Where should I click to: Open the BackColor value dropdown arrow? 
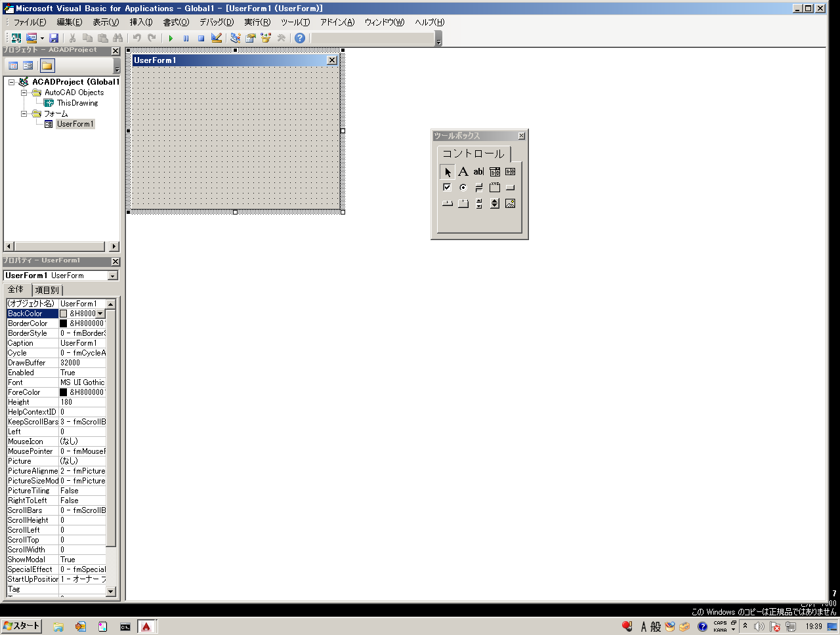pyautogui.click(x=100, y=314)
